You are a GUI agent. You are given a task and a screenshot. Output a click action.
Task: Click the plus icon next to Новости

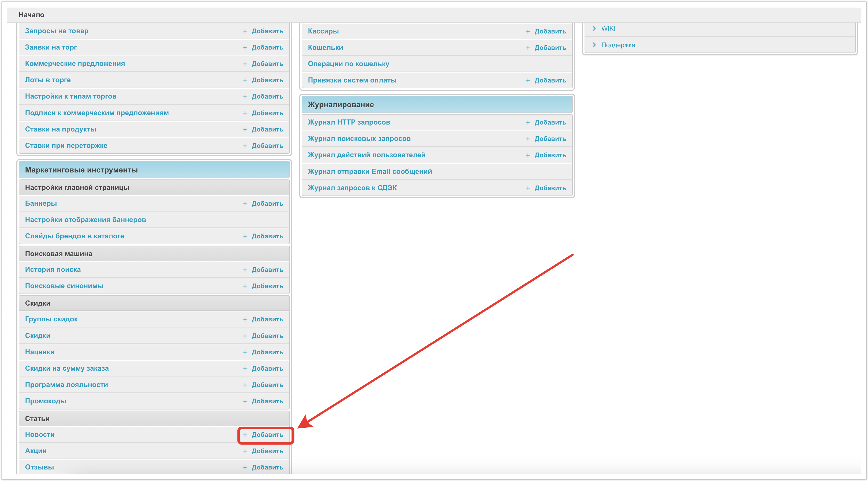coord(245,435)
